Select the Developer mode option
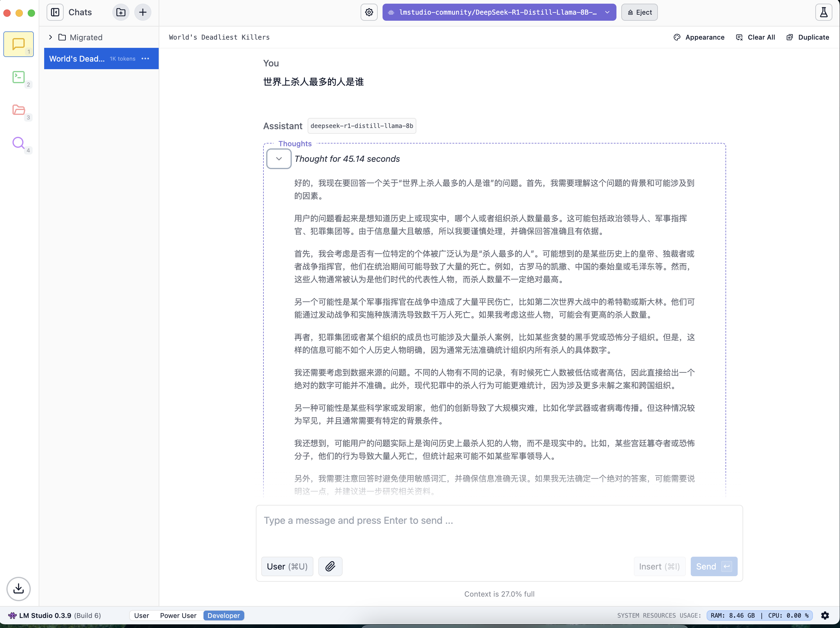The width and height of the screenshot is (840, 628). 223,616
